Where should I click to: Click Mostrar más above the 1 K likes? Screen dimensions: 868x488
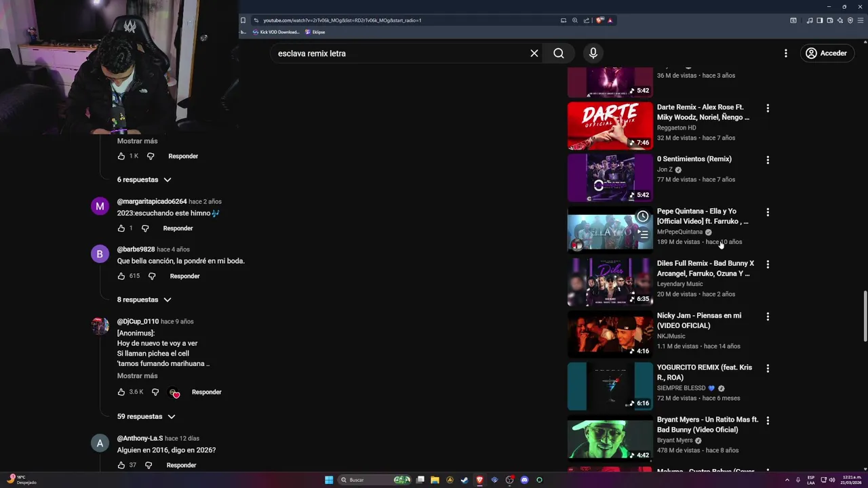137,141
